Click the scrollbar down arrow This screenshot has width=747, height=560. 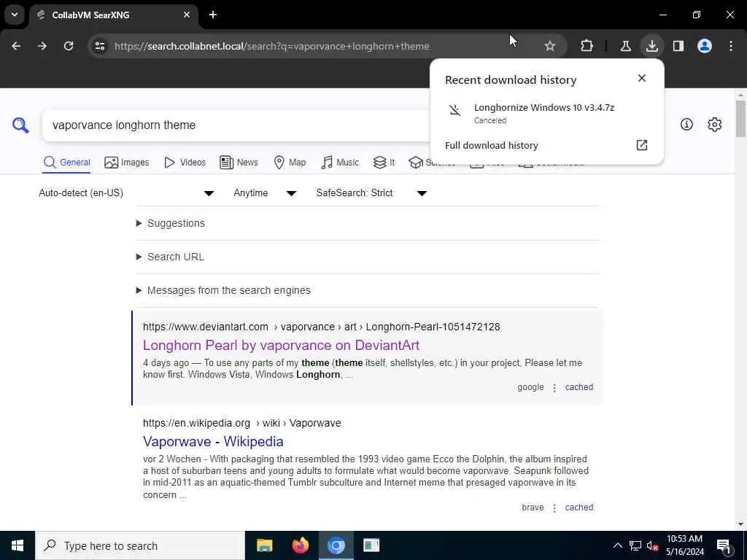pos(740,524)
